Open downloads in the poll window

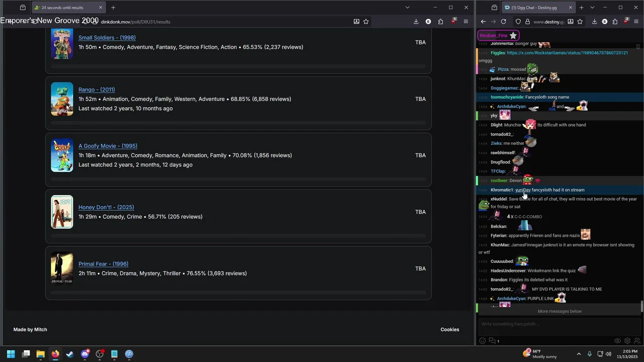pyautogui.click(x=416, y=22)
